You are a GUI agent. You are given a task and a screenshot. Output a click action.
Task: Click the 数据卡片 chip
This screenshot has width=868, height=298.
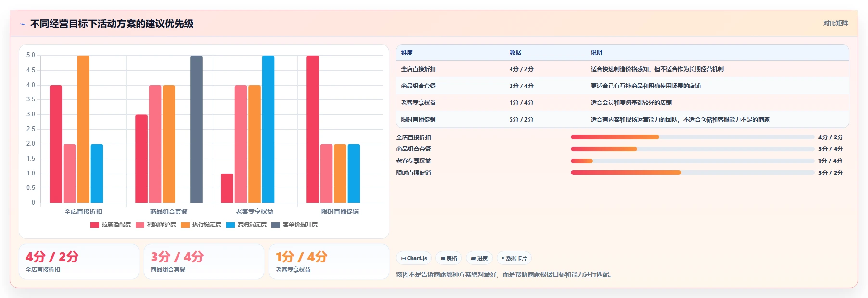point(514,258)
